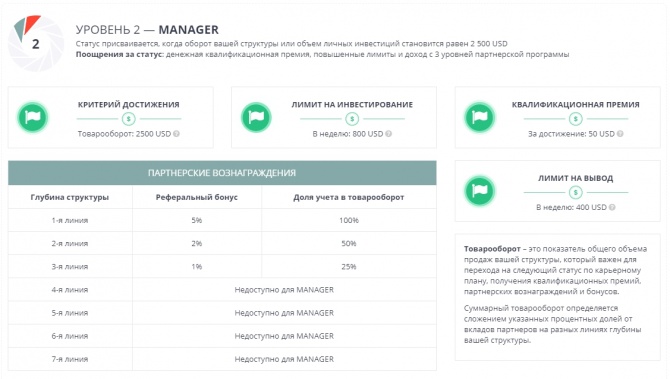Screen dimensions: 670x379
Task: Click the green flag icon beside Критерий достижения
Action: pyautogui.click(x=32, y=117)
